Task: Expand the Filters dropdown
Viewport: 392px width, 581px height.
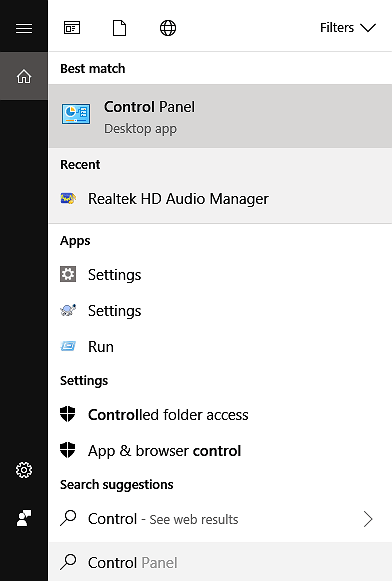Action: click(348, 28)
